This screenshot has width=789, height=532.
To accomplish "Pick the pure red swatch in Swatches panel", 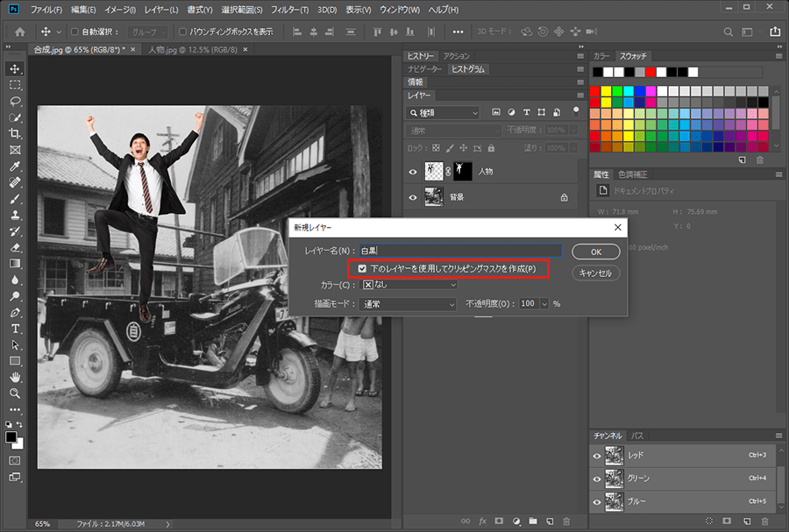I will click(596, 90).
